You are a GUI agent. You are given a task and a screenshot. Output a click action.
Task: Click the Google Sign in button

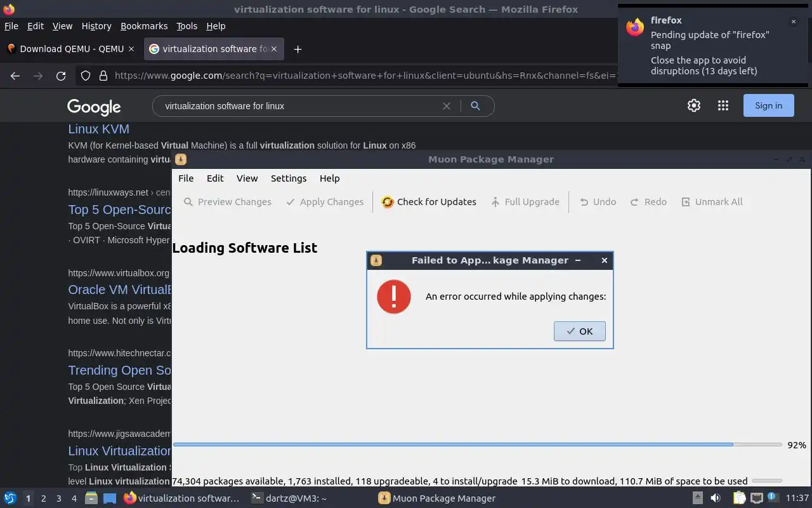coord(768,105)
